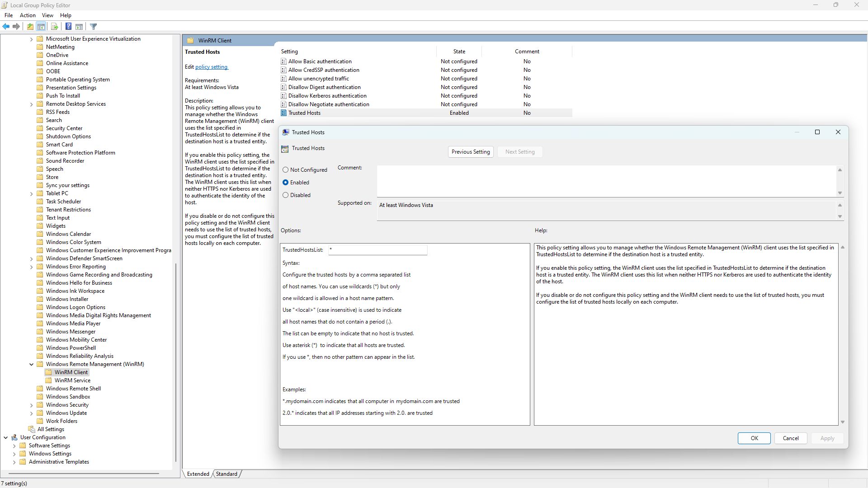Click the Previous Setting button
This screenshot has height=488, width=868.
click(x=471, y=152)
